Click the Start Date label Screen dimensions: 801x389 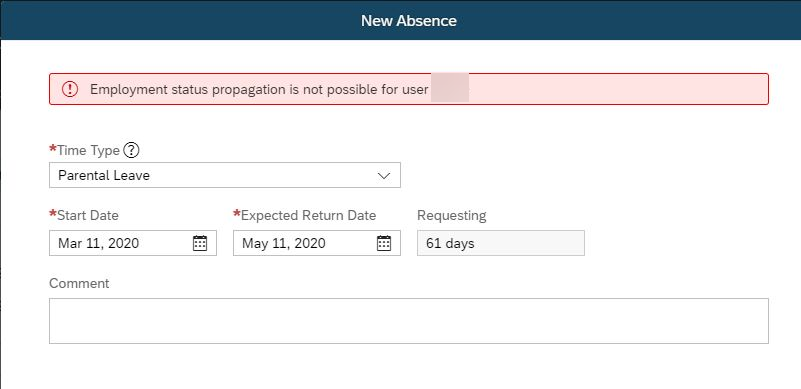88,216
